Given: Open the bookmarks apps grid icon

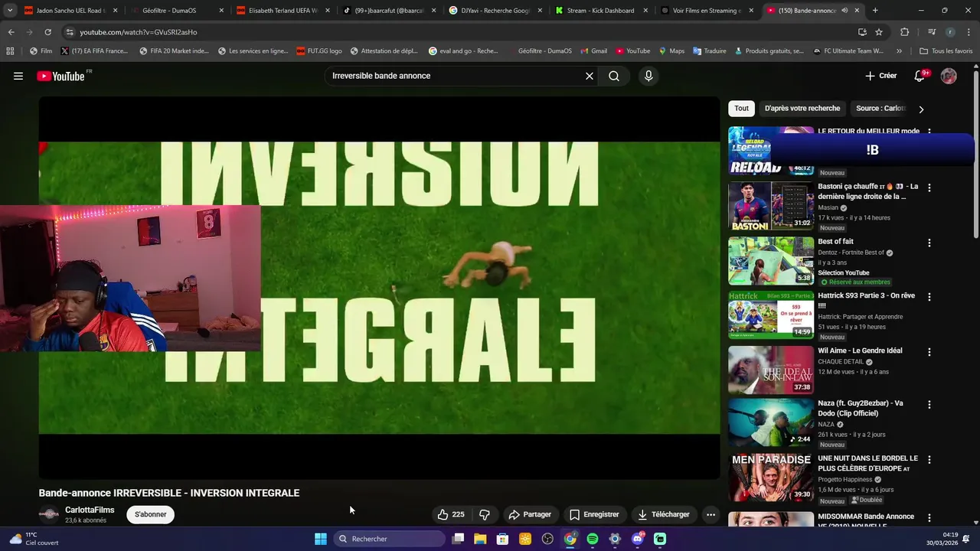Looking at the screenshot, I should tap(10, 51).
